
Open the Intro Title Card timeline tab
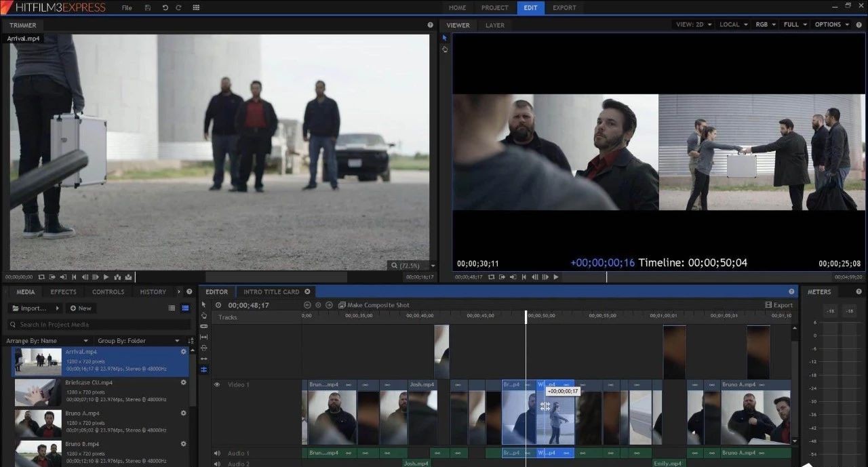click(x=271, y=292)
